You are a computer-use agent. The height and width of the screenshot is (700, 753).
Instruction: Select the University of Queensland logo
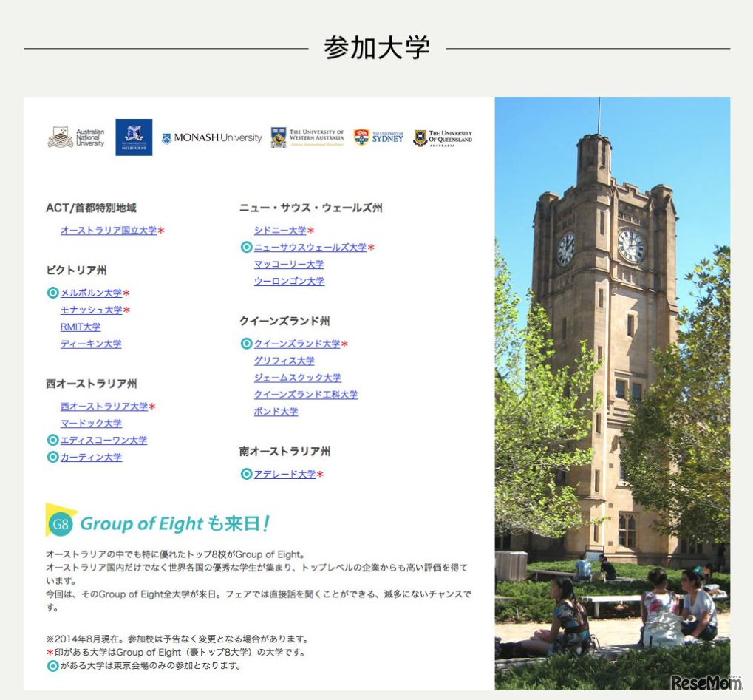click(x=444, y=137)
